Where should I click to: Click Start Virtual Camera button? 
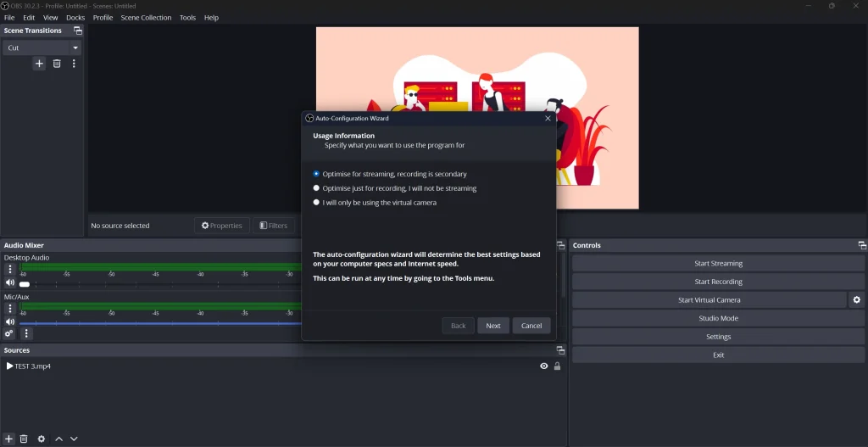pyautogui.click(x=709, y=299)
